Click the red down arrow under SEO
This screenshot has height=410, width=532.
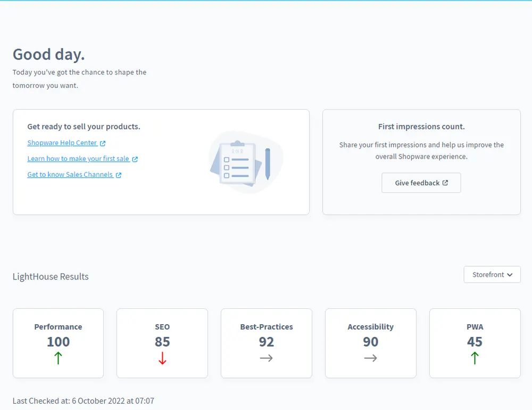[162, 358]
